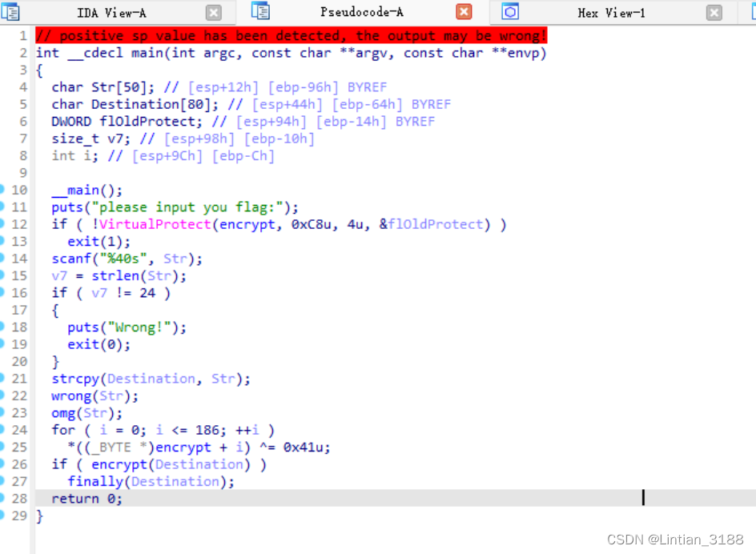The width and height of the screenshot is (756, 554).
Task: Click the exit(1) call on line 13
Action: coord(99,241)
